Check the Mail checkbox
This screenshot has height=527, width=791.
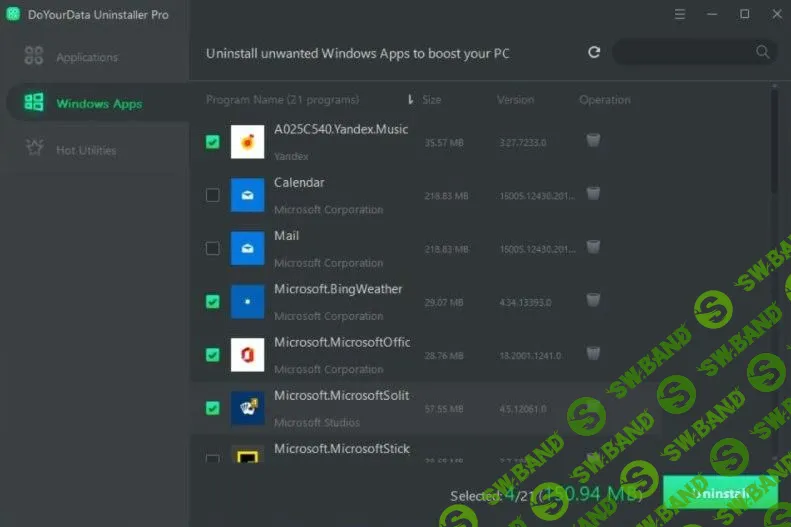212,248
